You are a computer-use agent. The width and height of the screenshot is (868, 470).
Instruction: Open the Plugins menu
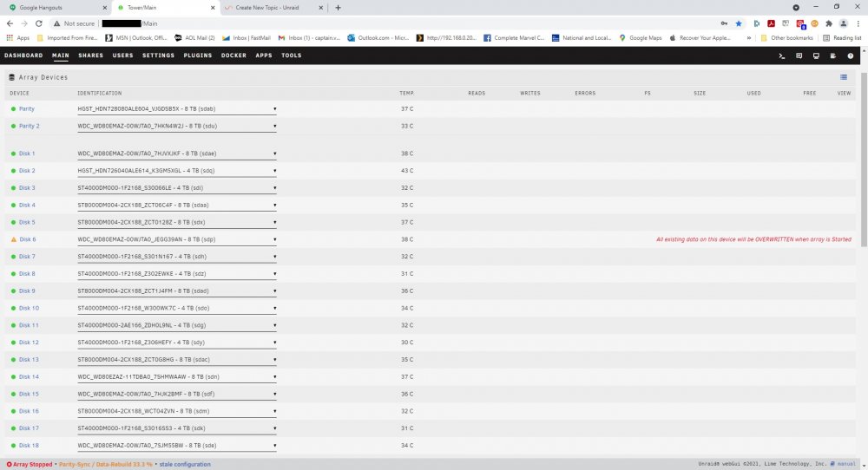point(198,55)
